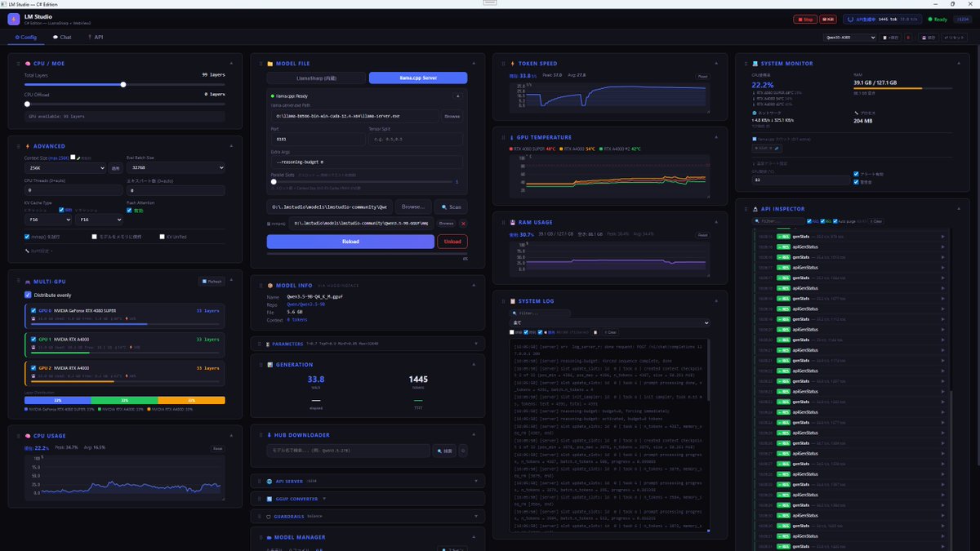
Task: Switch to the API tab
Action: 96,37
